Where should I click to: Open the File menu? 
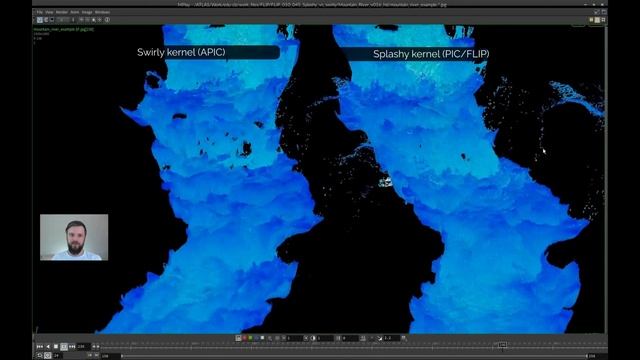pyautogui.click(x=40, y=12)
